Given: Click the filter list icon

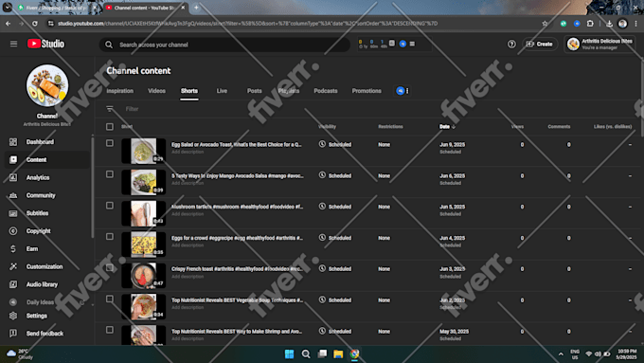Looking at the screenshot, I should click(109, 109).
